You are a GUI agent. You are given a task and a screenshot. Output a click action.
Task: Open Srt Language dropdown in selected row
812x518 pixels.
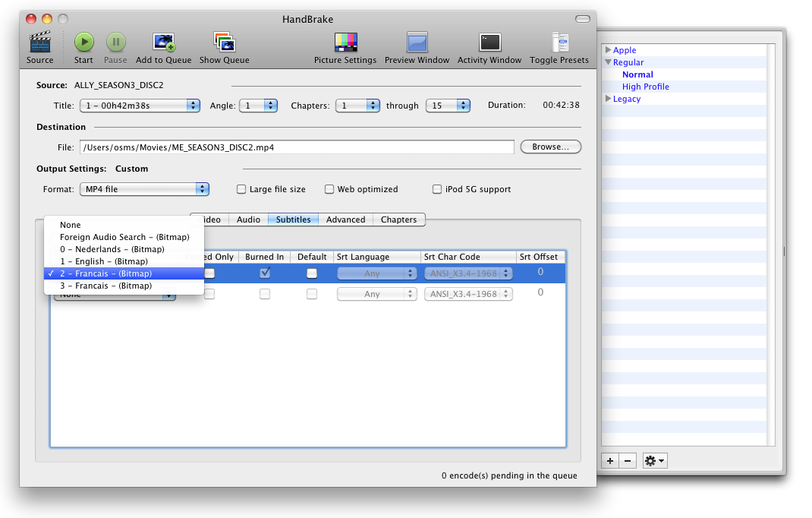tap(377, 273)
